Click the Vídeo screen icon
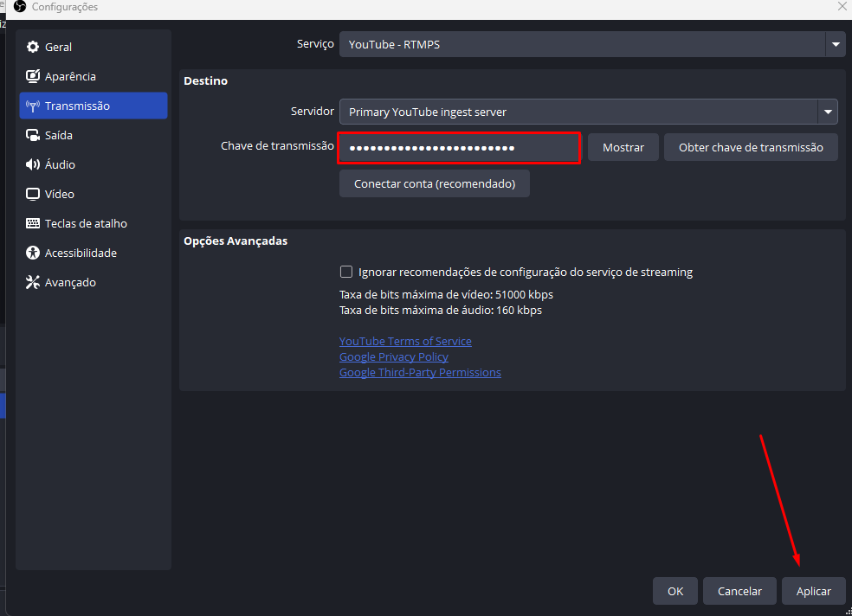The image size is (852, 616). tap(33, 194)
